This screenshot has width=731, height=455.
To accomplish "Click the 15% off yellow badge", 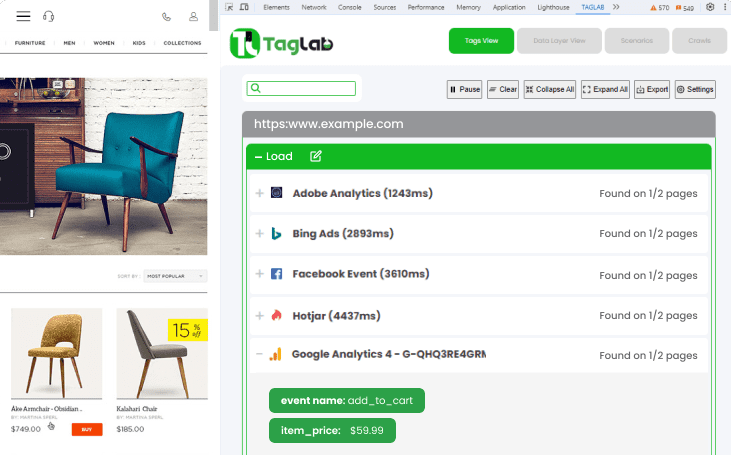I will (x=187, y=330).
